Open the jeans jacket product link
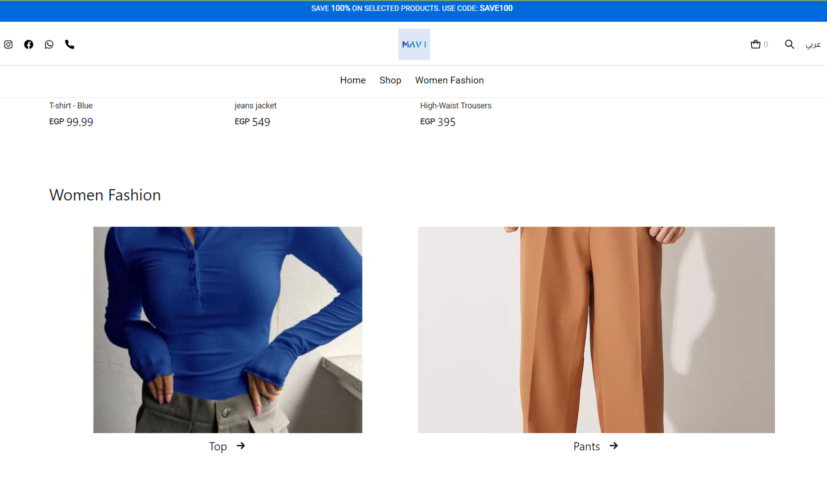Screen dimensions: 827x504 tap(255, 105)
